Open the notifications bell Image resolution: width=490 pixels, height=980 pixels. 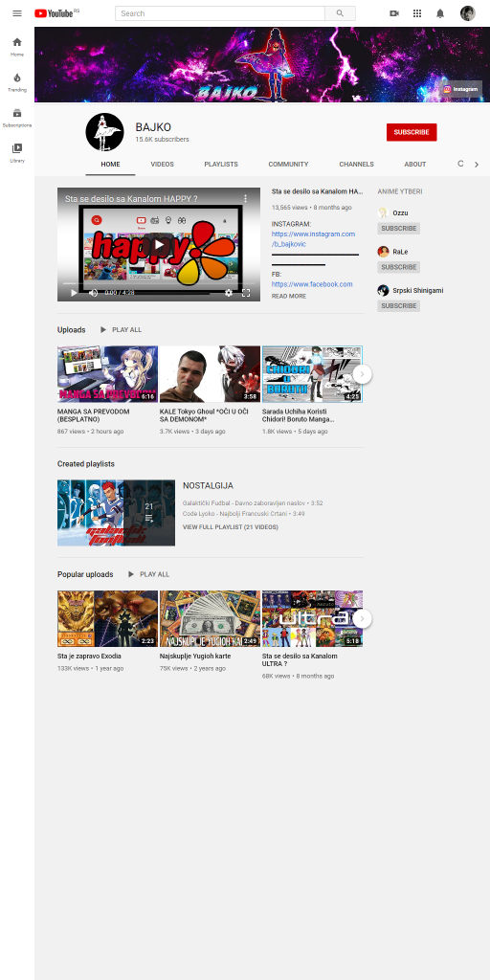click(440, 13)
